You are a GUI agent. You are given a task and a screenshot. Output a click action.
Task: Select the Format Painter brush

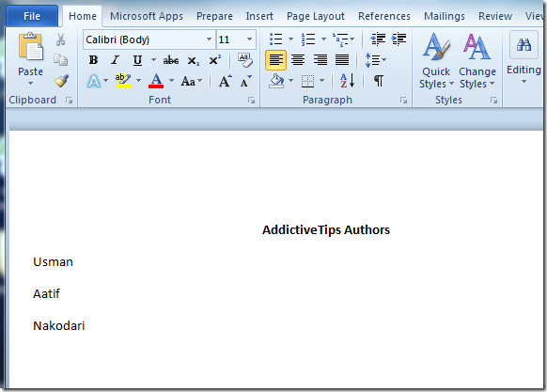[x=61, y=81]
